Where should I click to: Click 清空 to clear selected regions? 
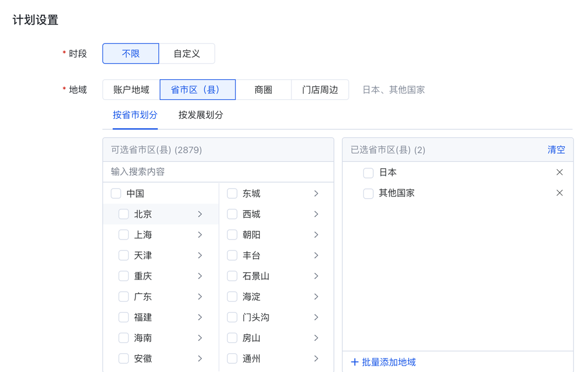coord(556,150)
